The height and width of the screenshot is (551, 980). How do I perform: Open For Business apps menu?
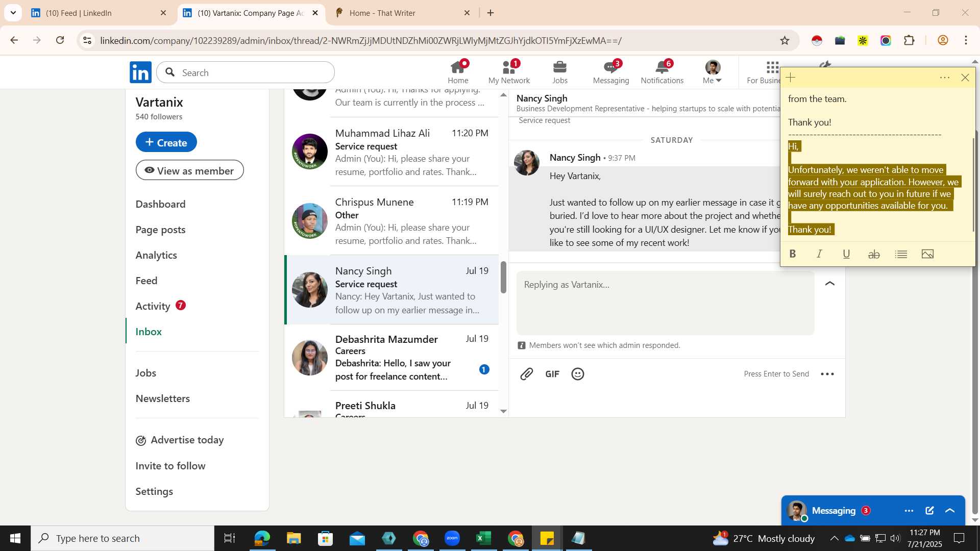764,72
